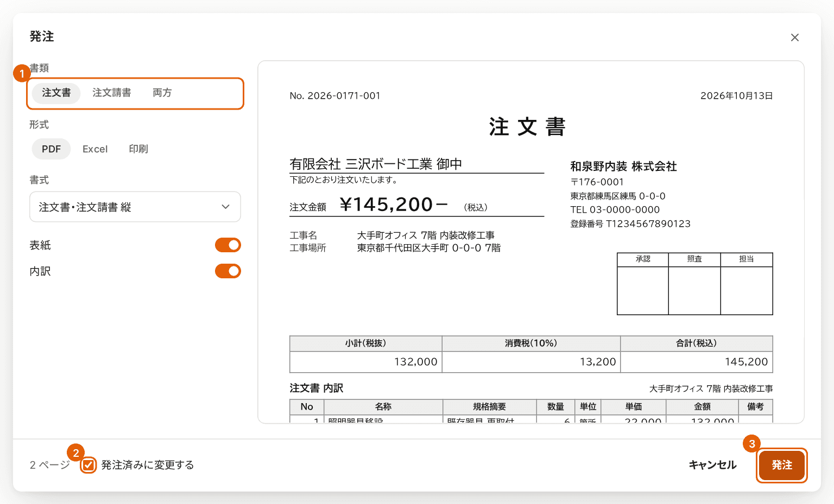Switch format to Excel
This screenshot has width=834, height=504.
click(95, 149)
